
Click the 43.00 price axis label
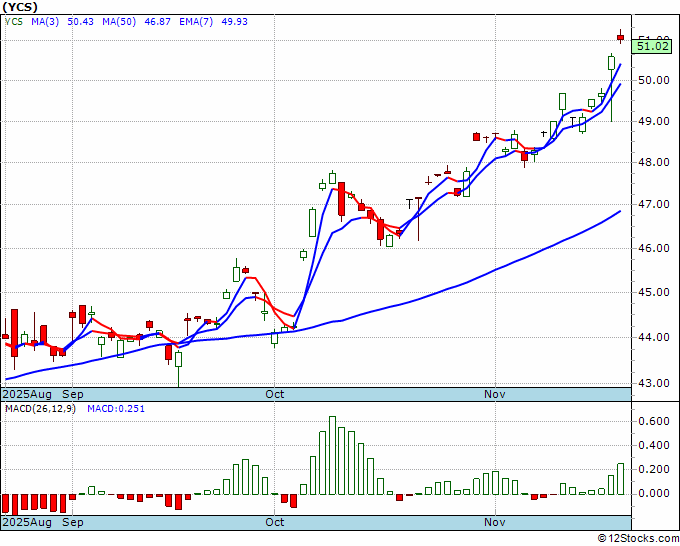(x=654, y=383)
